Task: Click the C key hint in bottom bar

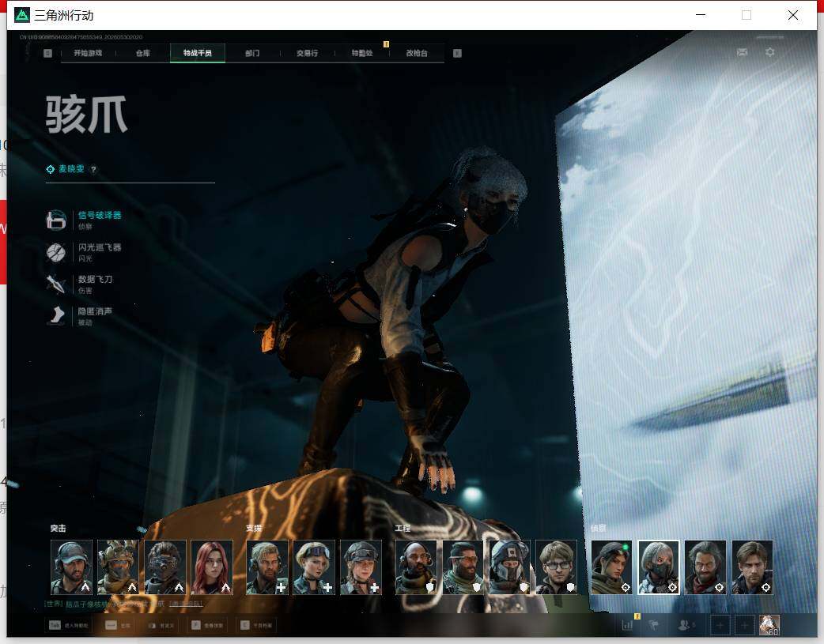Action: [x=245, y=625]
